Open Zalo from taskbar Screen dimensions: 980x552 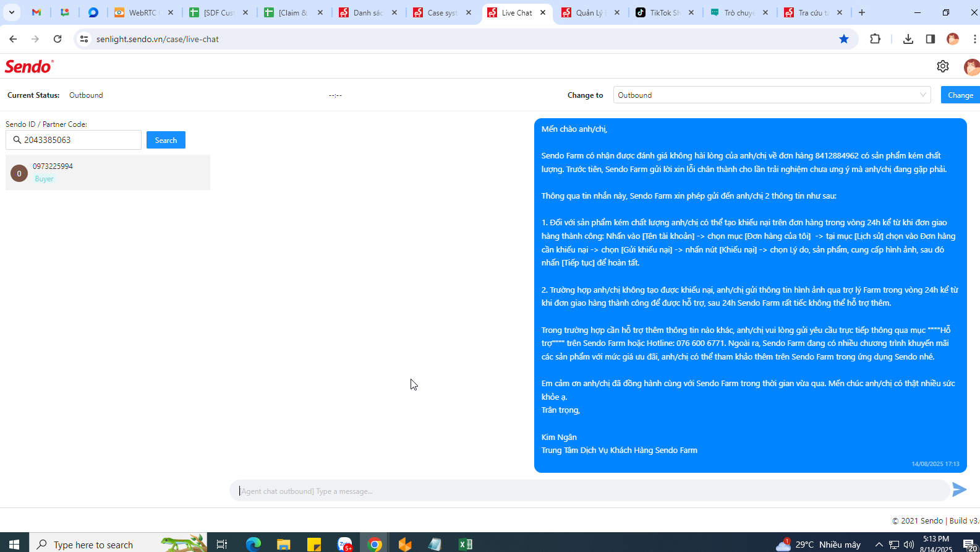pyautogui.click(x=344, y=545)
